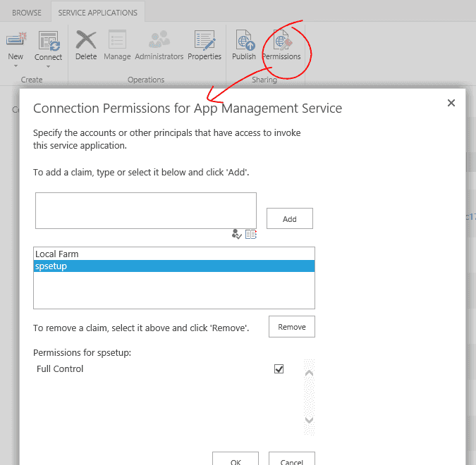Click the Connect ribbon icon

pos(49,41)
